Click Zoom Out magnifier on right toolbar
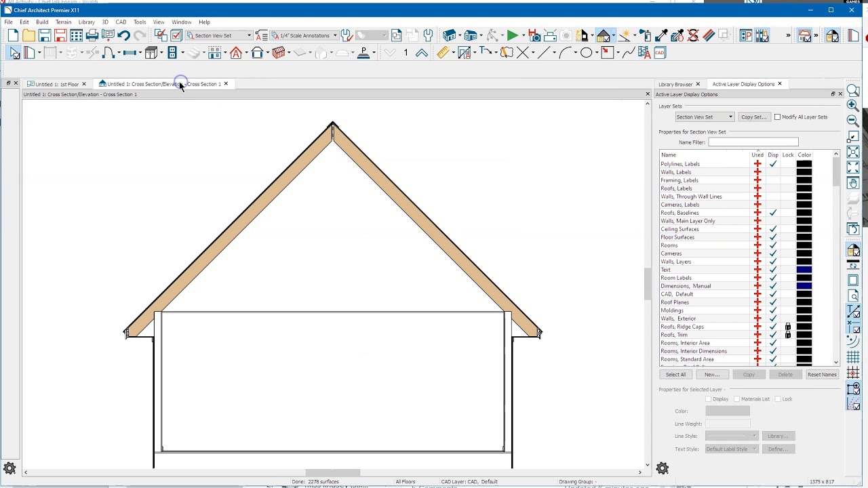Screen dimensions: 868x488 853,121
